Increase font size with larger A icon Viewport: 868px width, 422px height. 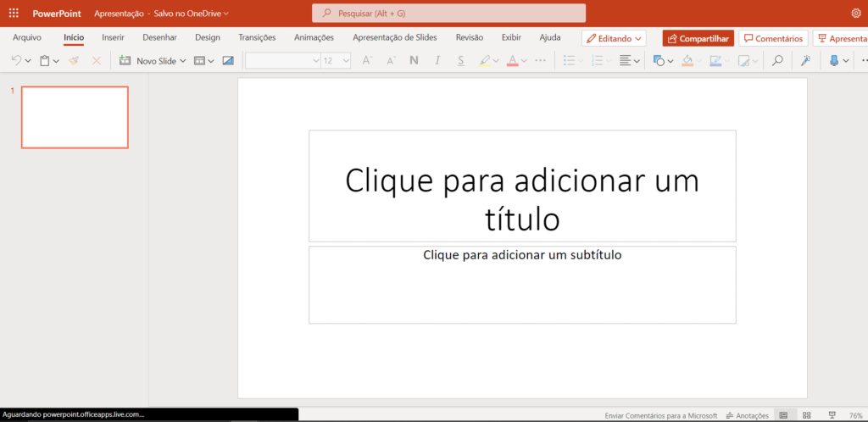366,61
